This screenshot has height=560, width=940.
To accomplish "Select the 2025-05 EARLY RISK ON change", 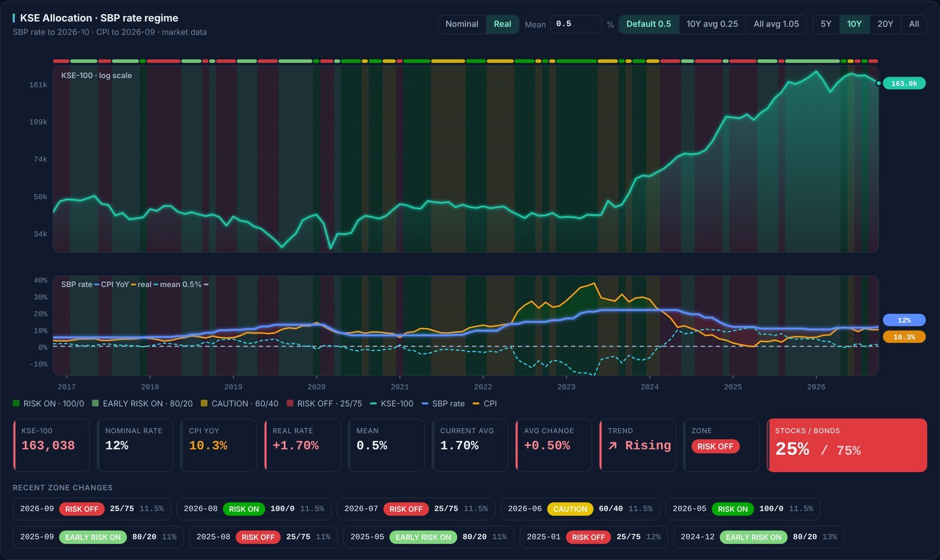I will (428, 537).
